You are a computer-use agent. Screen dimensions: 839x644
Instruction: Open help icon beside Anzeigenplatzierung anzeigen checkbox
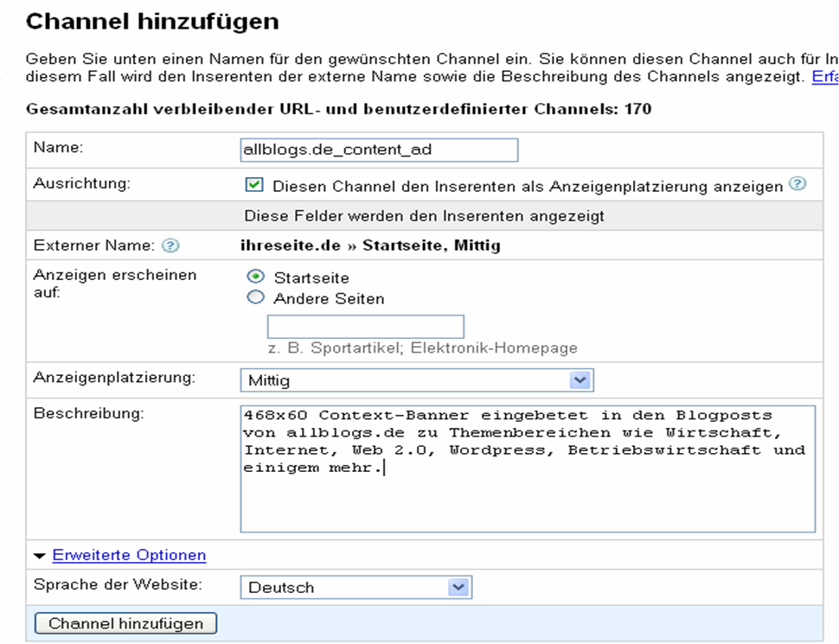797,184
